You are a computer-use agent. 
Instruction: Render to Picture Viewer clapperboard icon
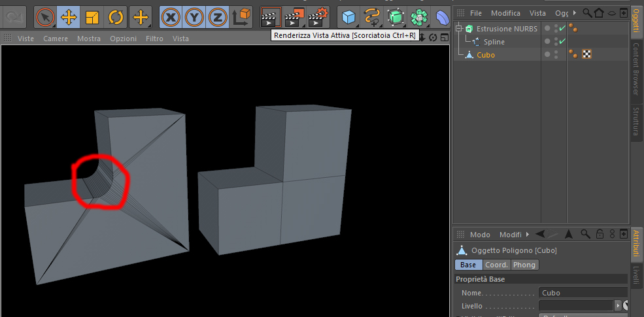(x=294, y=17)
